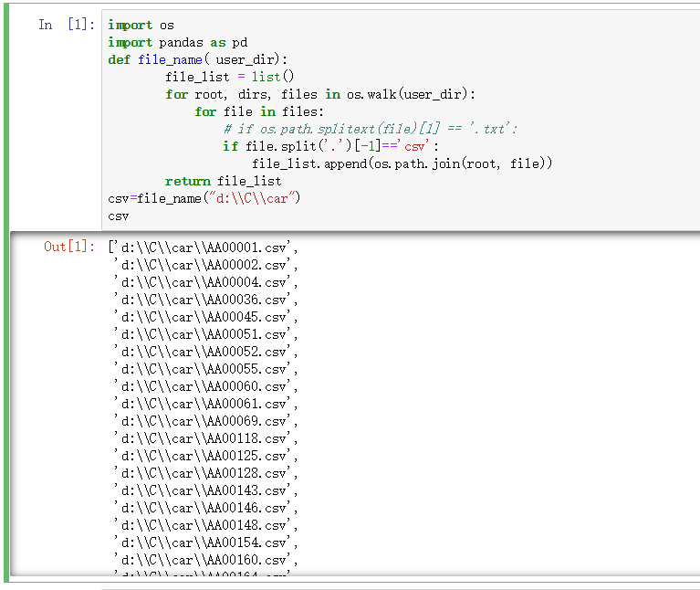
Task: Click the os.walk(user_dir) for-loop line
Action: [320, 94]
